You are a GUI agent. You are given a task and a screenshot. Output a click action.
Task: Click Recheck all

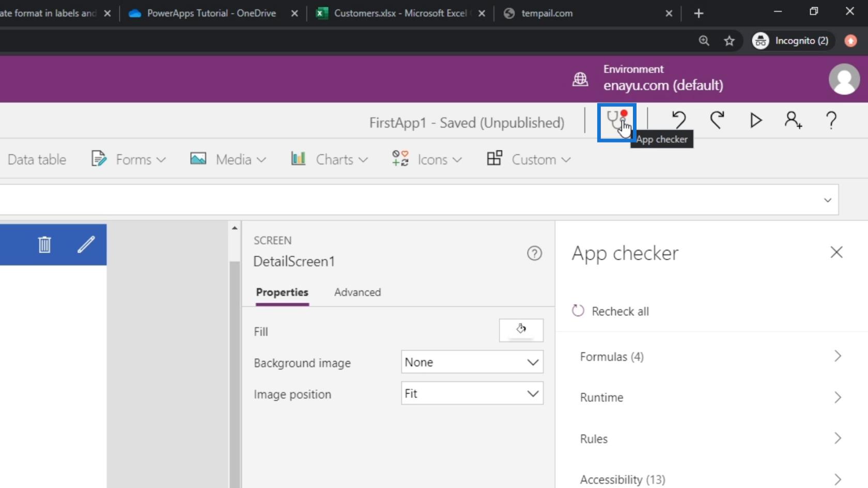(610, 311)
